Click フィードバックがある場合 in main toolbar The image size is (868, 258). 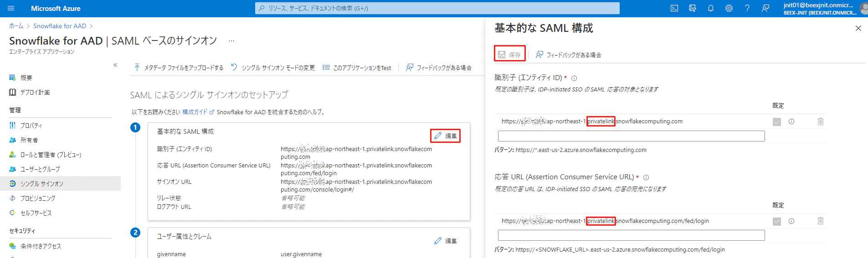(439, 68)
